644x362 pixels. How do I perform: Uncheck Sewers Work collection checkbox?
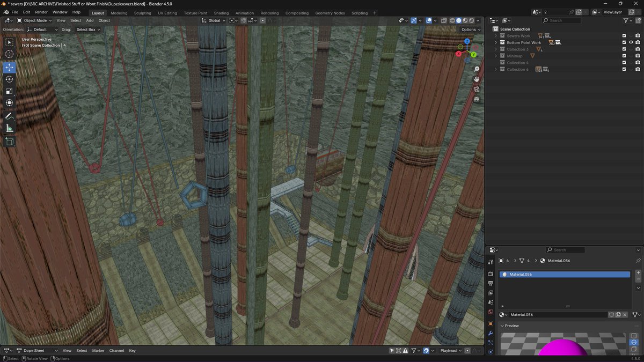pos(624,36)
